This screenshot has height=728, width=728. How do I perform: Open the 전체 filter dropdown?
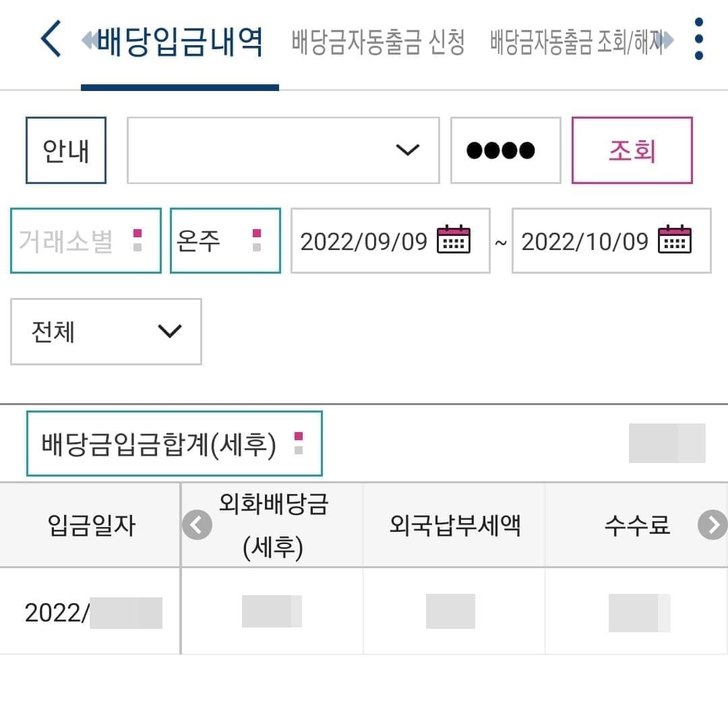point(106,332)
